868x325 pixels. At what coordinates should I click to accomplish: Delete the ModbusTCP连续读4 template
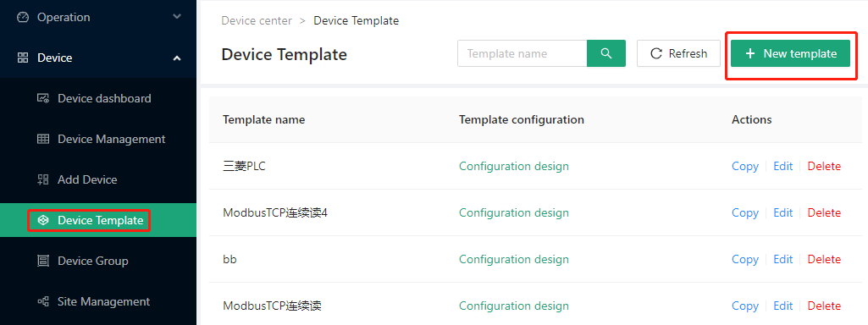(824, 212)
